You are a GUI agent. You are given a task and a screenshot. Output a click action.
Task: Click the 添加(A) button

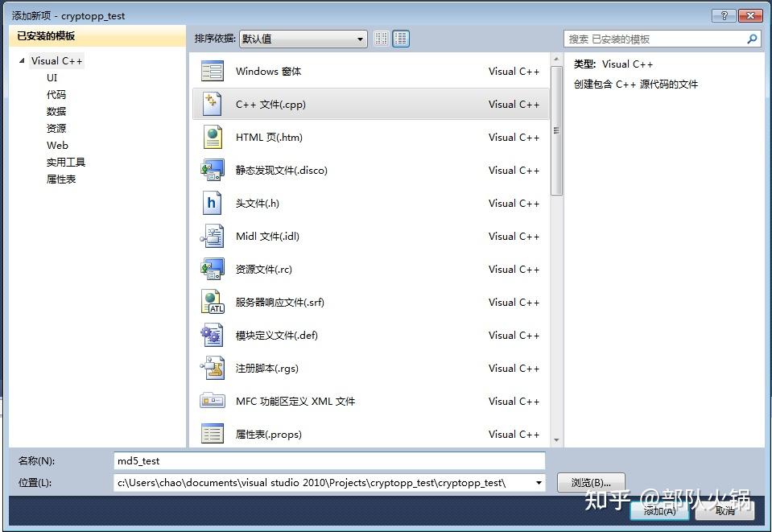(x=658, y=510)
